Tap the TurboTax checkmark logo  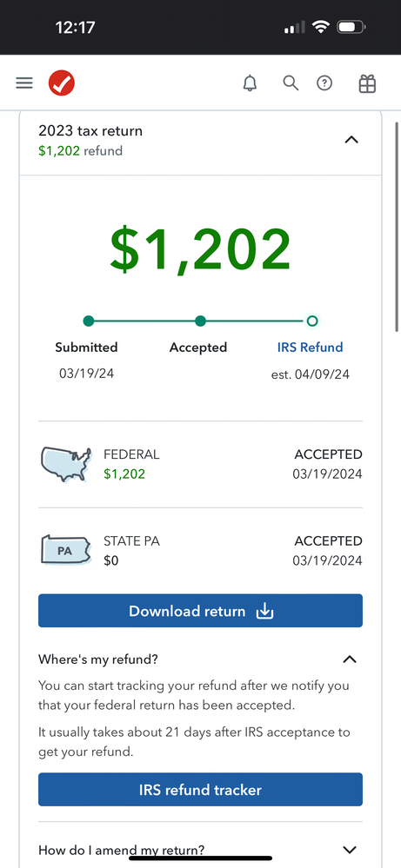tap(62, 83)
